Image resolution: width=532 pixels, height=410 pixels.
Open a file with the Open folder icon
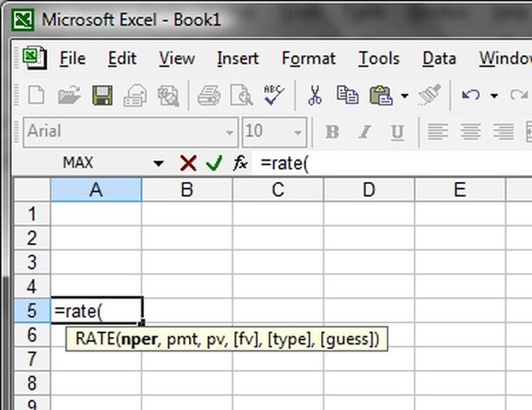[69, 95]
